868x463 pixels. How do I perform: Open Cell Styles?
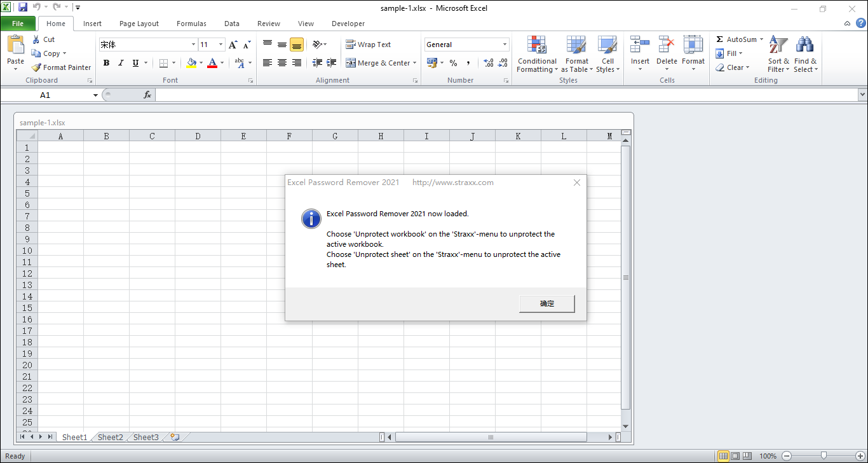(608, 55)
